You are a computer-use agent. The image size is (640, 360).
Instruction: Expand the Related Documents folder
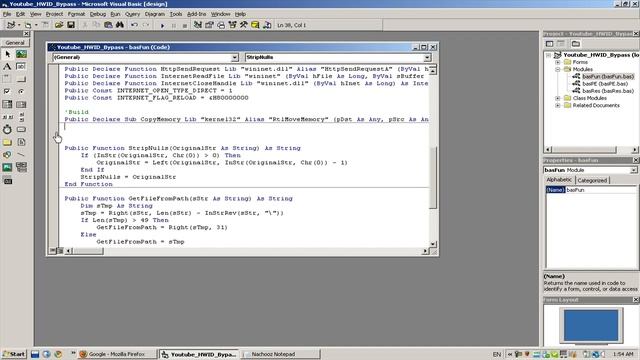pos(558,106)
